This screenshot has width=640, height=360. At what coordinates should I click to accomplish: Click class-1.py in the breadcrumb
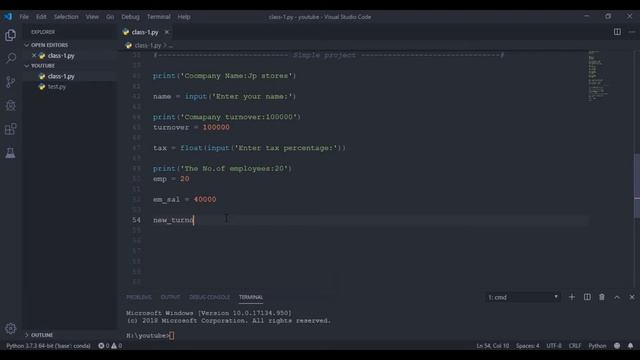click(147, 45)
